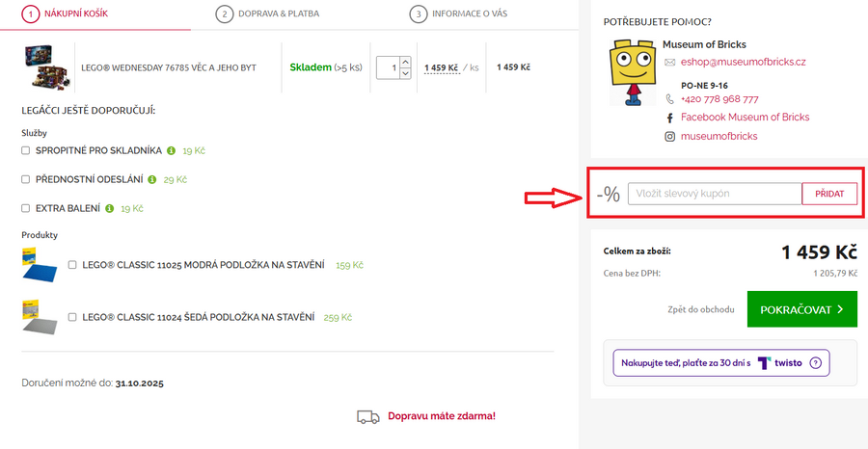Click the phone handset icon
Image resolution: width=868 pixels, height=449 pixels.
[670, 99]
